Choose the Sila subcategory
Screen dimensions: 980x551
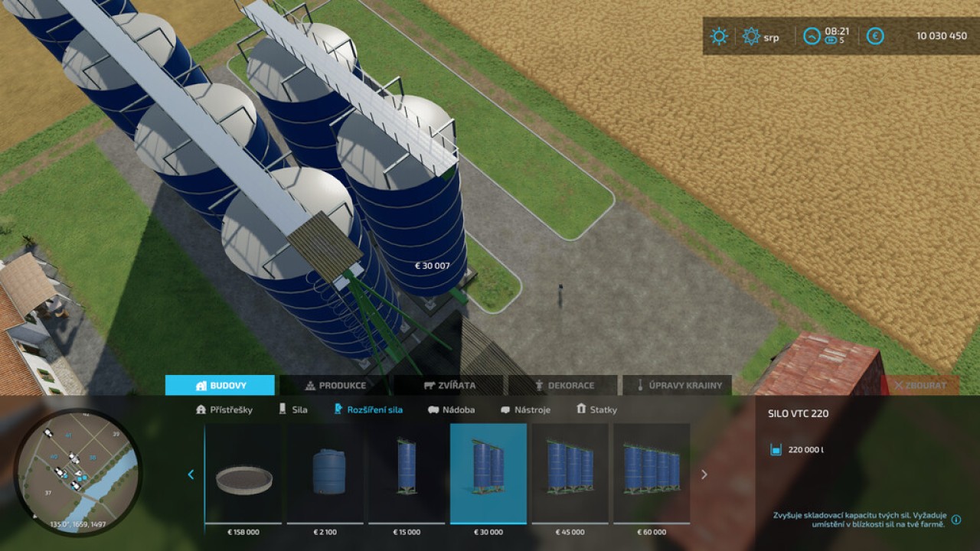292,409
